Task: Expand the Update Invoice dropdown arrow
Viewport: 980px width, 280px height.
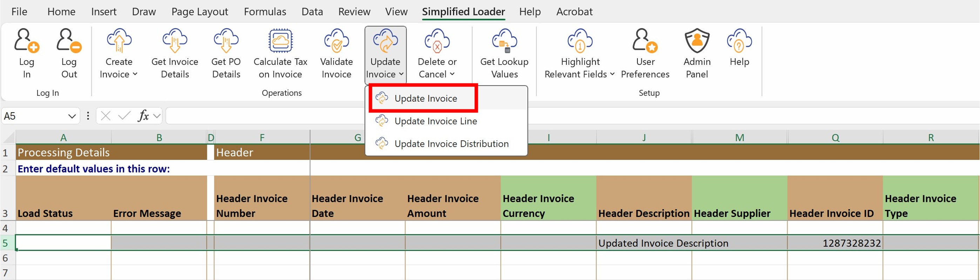Action: click(401, 74)
